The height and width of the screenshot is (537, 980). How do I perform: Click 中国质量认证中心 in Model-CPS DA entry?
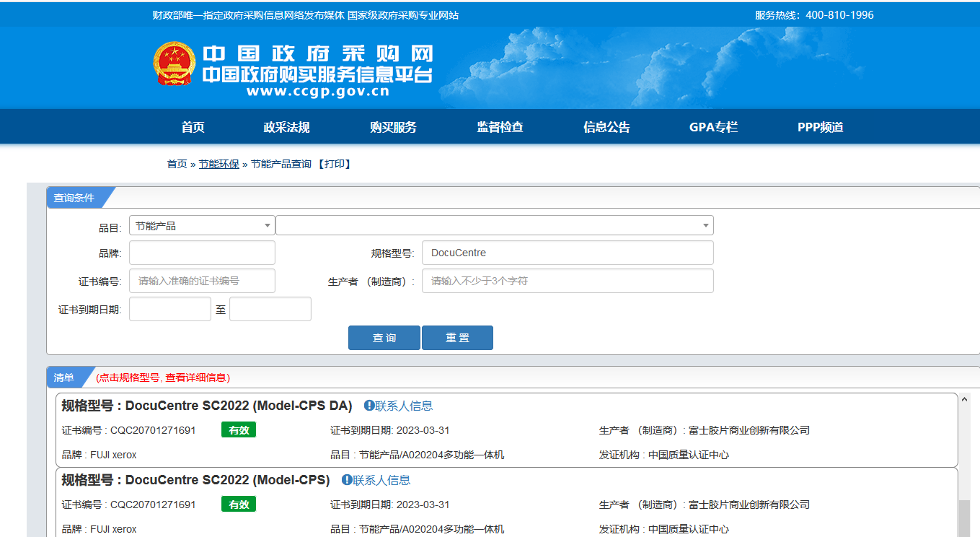pyautogui.click(x=689, y=455)
